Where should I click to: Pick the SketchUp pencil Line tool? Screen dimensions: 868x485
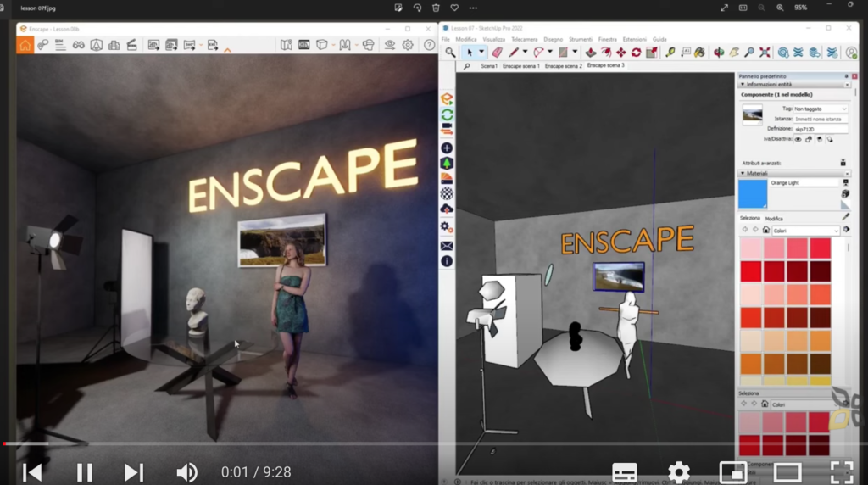(x=514, y=53)
